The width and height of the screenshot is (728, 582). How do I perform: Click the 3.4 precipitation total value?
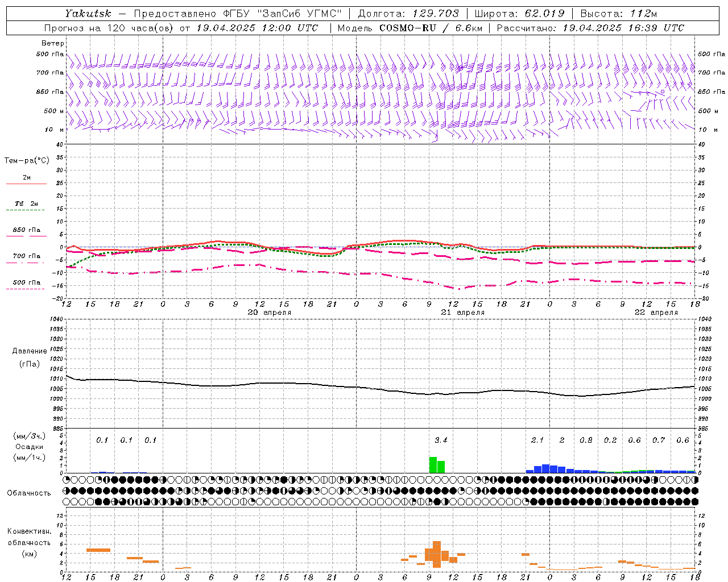[x=441, y=440]
